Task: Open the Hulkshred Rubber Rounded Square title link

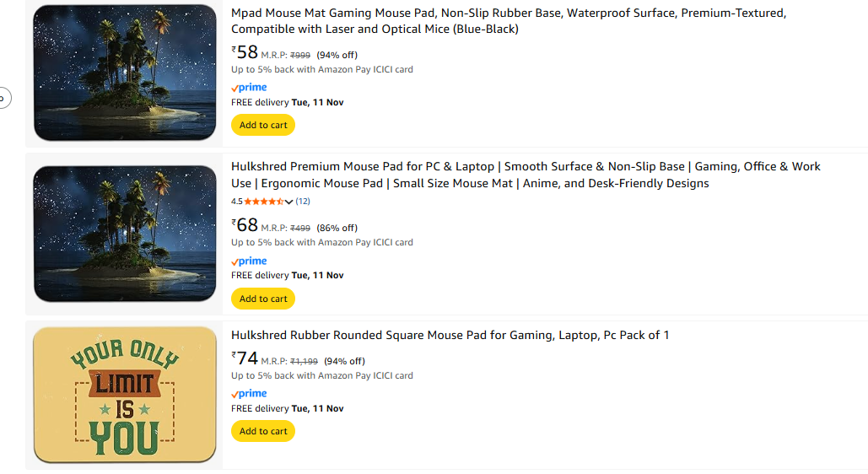Action: [x=450, y=335]
